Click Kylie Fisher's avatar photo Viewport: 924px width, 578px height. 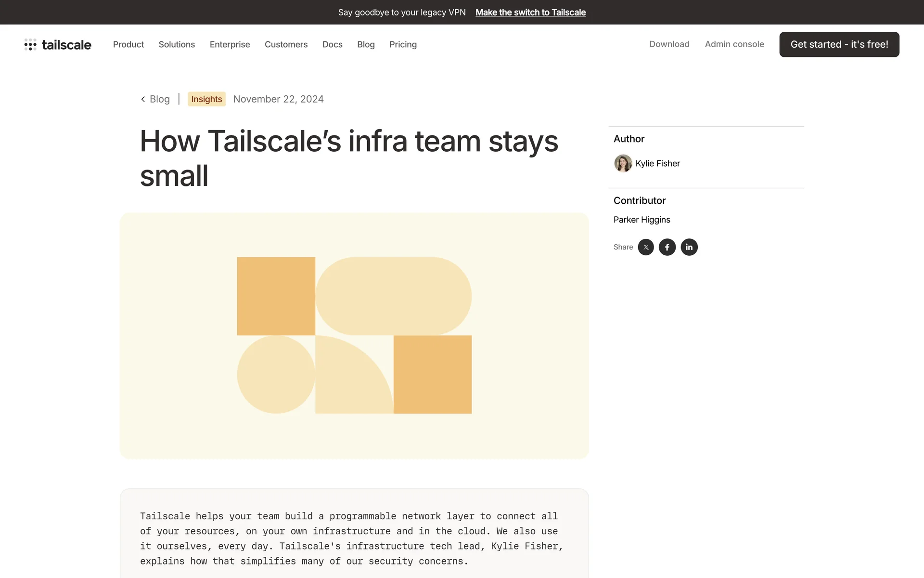623,163
